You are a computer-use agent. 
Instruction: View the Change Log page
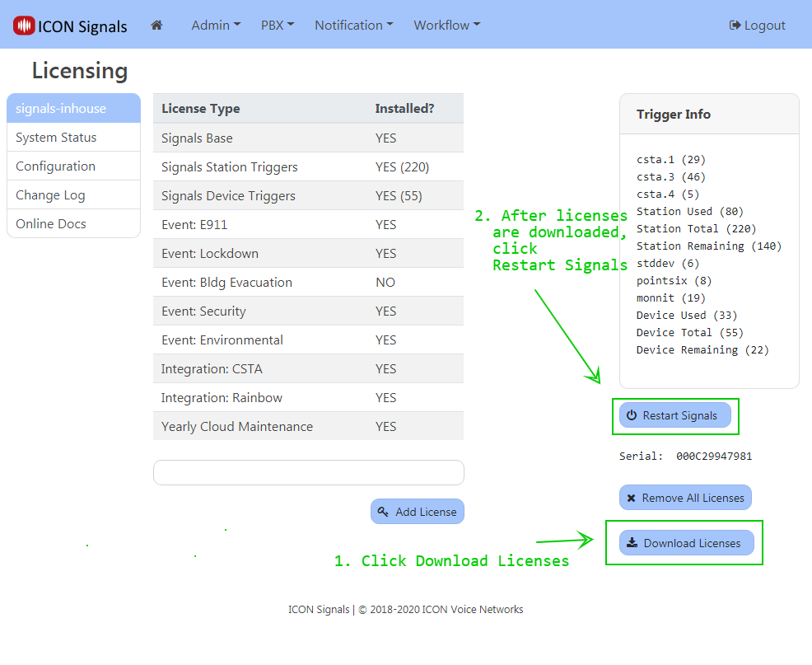coord(73,195)
